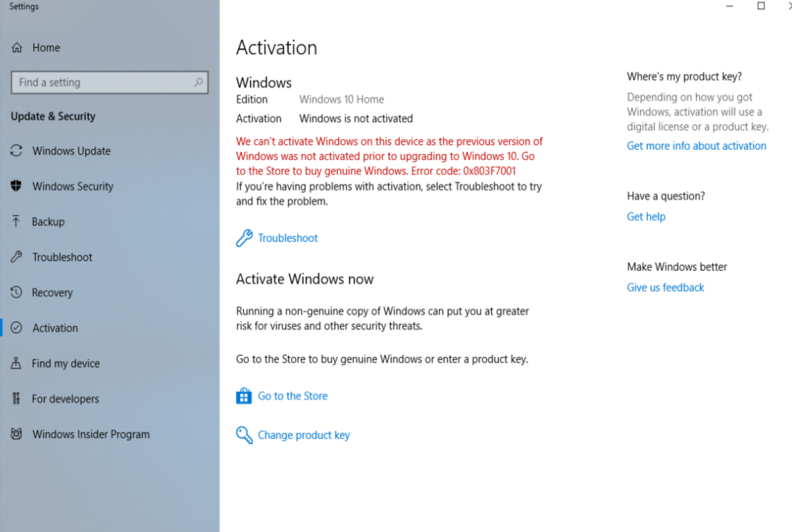The width and height of the screenshot is (792, 532).
Task: Click the Windows Security shield icon
Action: click(x=17, y=186)
